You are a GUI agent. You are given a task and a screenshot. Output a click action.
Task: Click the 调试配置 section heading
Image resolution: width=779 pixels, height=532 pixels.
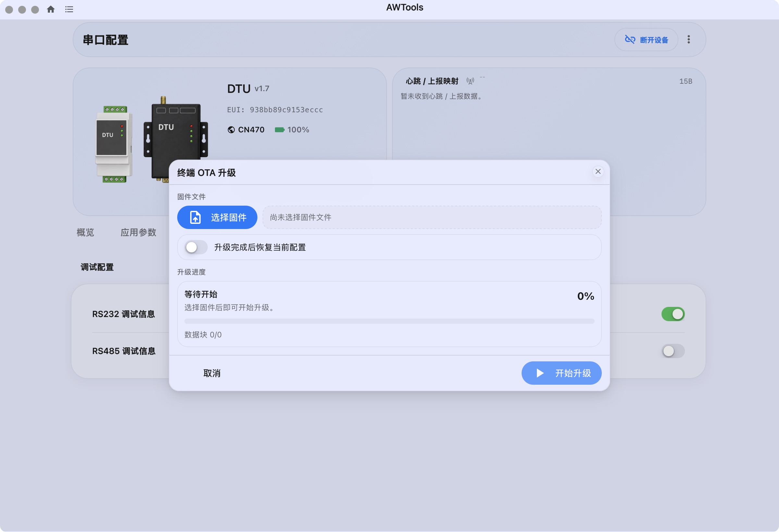(x=97, y=267)
